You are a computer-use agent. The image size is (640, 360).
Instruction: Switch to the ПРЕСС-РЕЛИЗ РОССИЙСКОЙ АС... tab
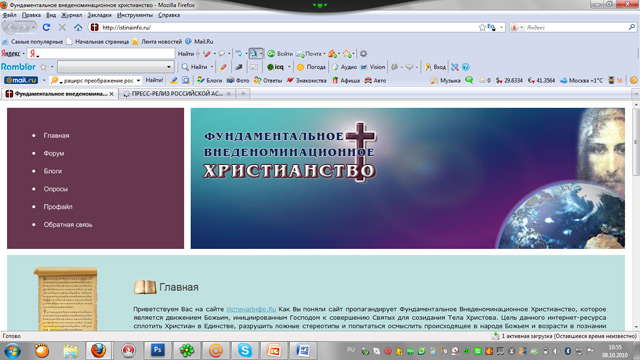point(177,94)
